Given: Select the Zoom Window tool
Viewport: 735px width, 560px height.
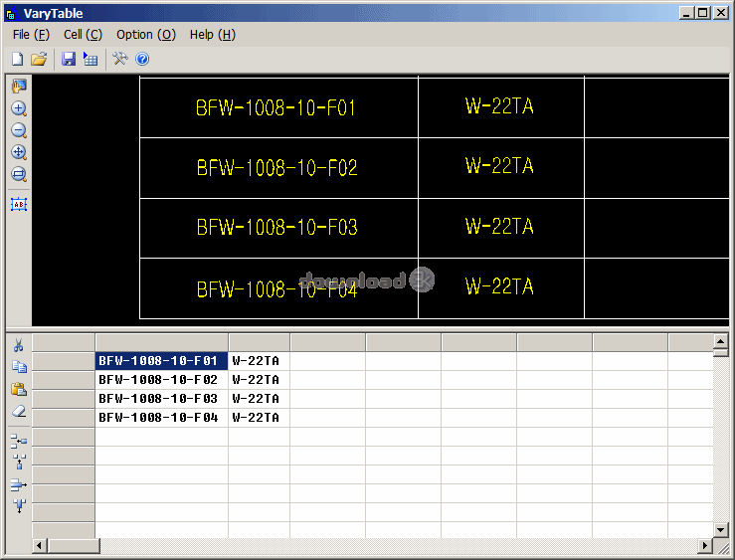Looking at the screenshot, I should (19, 175).
